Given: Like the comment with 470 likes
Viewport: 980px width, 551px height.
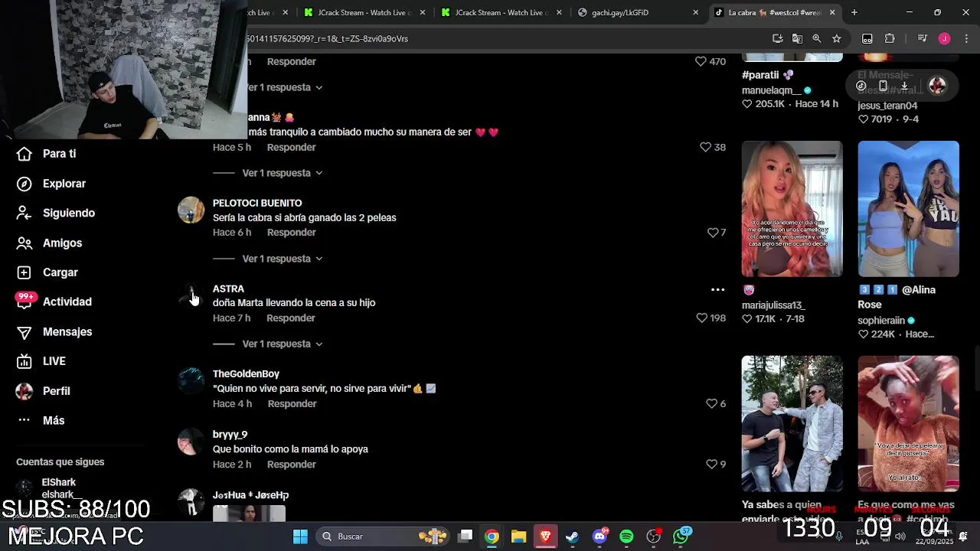Looking at the screenshot, I should click(x=701, y=61).
